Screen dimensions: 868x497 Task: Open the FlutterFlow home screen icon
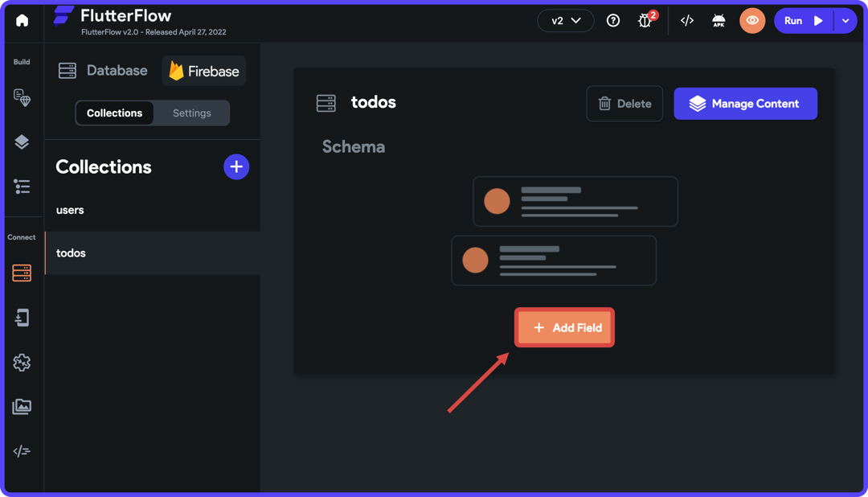(x=22, y=20)
